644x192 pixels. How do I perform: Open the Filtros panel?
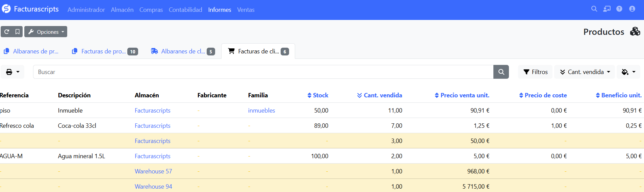coord(535,72)
